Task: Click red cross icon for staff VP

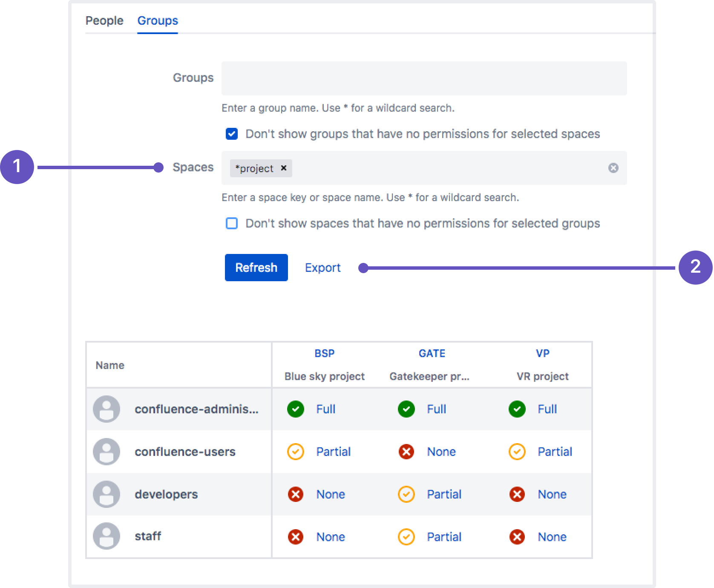Action: [x=517, y=537]
